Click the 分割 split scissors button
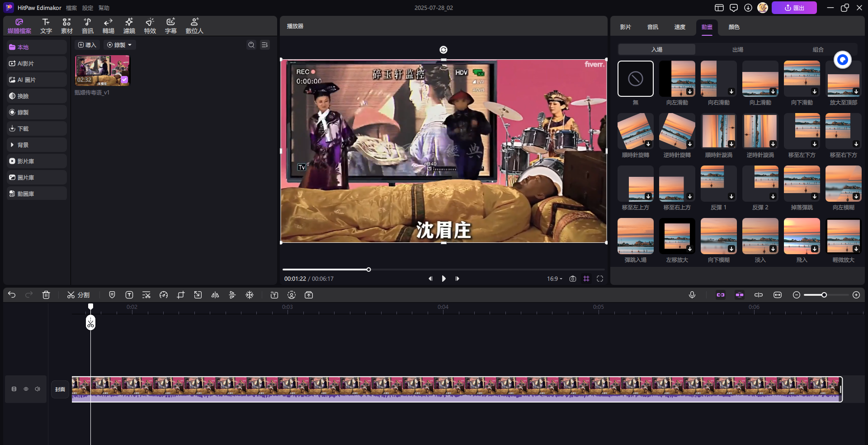Viewport: 868px width, 445px height. tap(78, 295)
